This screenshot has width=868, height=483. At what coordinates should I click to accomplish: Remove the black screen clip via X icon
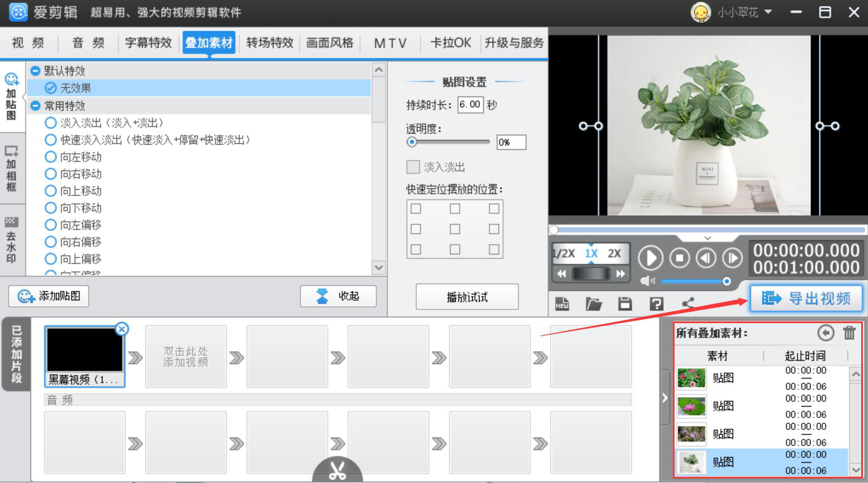[x=122, y=329]
